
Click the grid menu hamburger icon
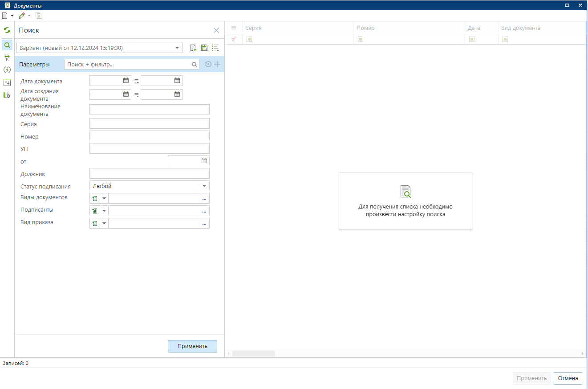(234, 28)
